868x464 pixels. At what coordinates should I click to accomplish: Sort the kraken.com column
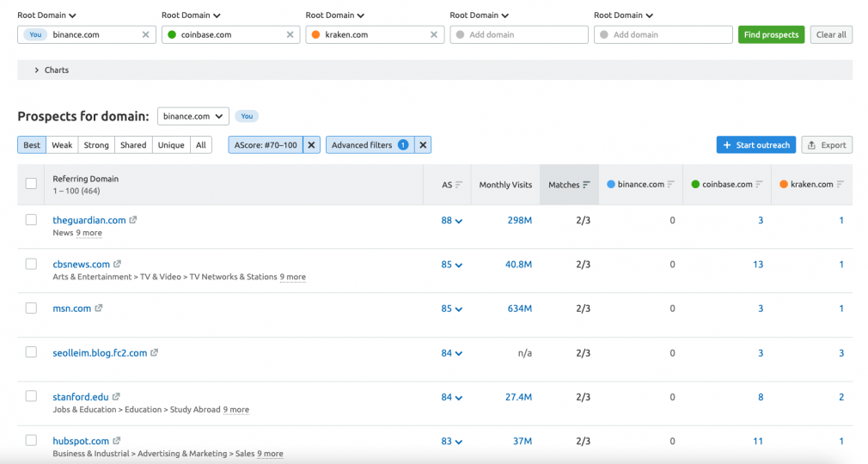click(840, 185)
